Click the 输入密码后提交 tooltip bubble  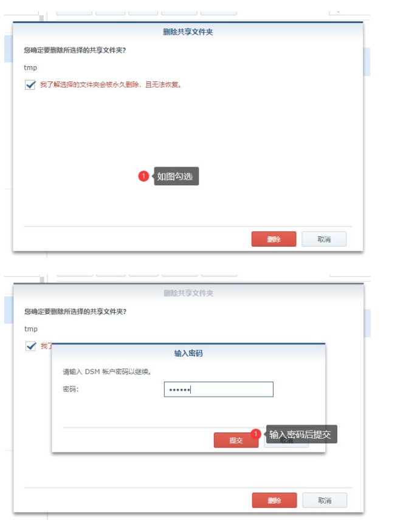coord(301,434)
